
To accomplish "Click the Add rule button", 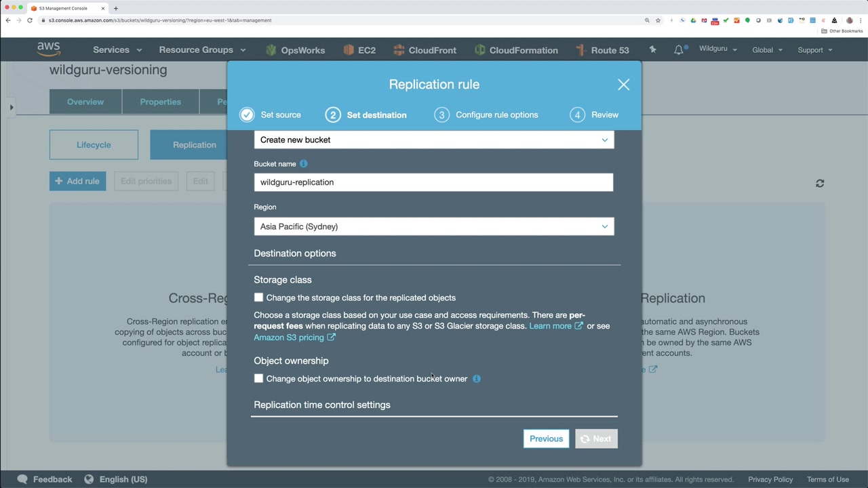I will (77, 181).
